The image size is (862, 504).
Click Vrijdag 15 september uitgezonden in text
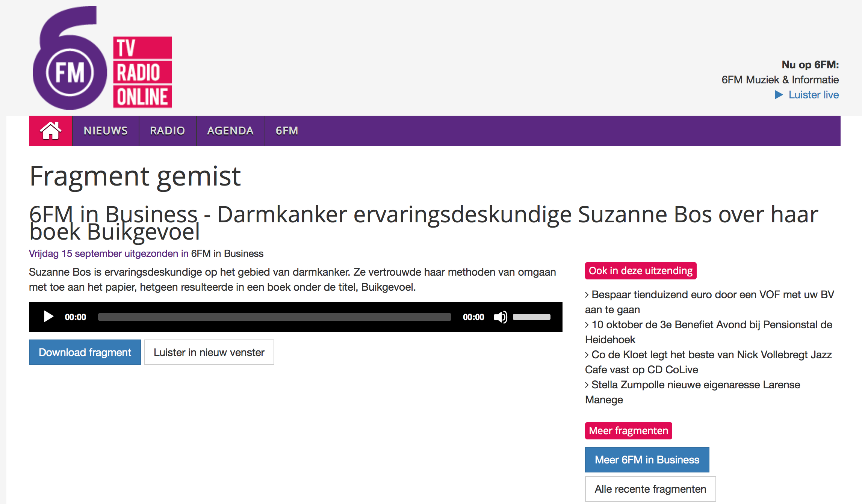click(109, 254)
